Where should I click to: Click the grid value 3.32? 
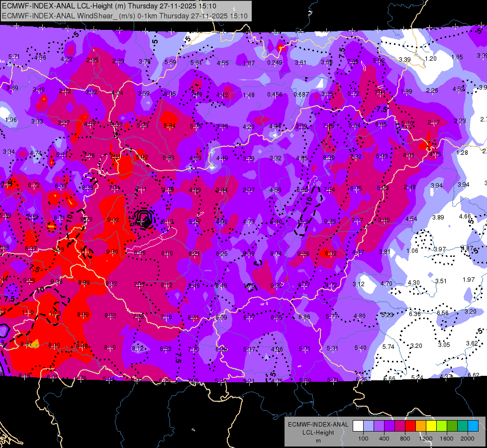tap(276, 158)
